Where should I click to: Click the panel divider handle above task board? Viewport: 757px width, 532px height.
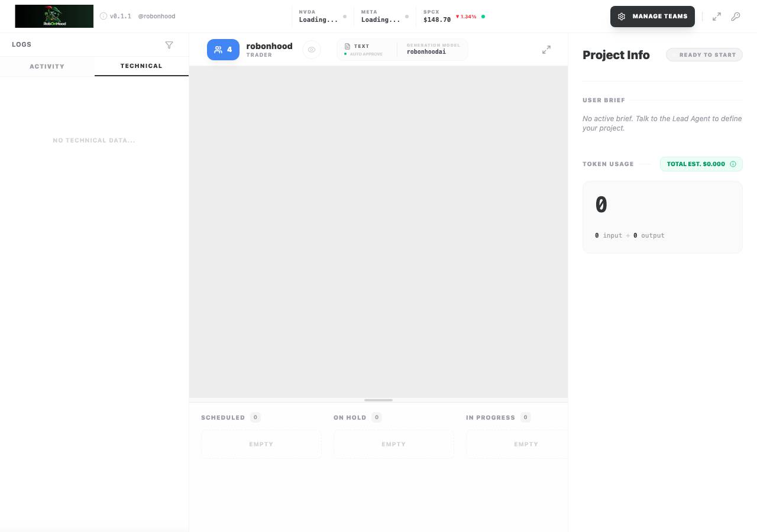click(x=378, y=400)
